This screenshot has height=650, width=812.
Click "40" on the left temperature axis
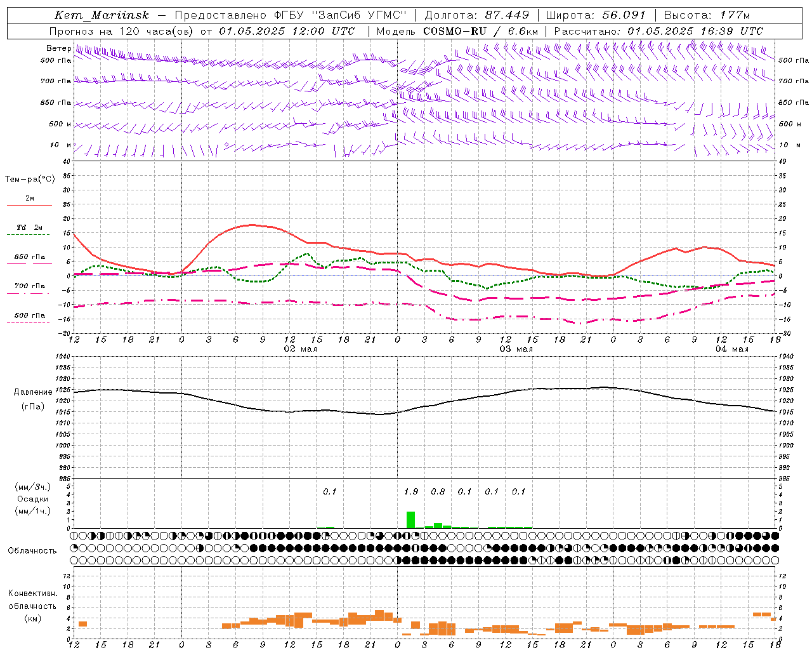pyautogui.click(x=67, y=161)
